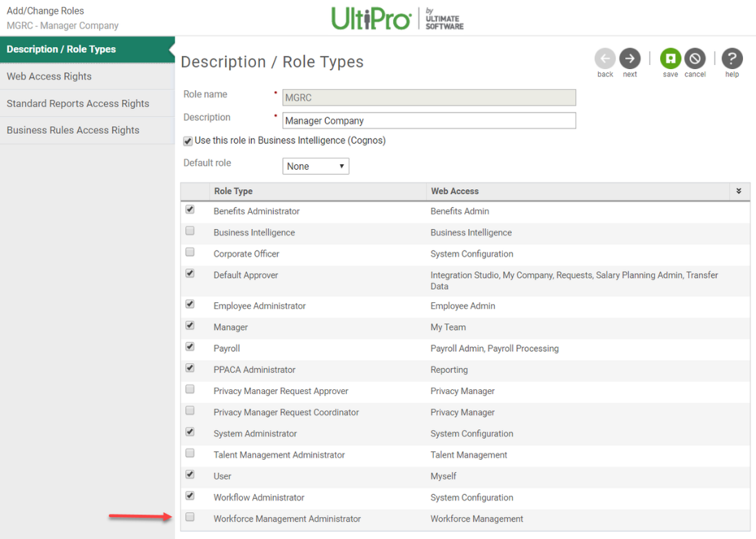Switch to Standard Reports Access Rights
The height and width of the screenshot is (539, 756).
(78, 104)
